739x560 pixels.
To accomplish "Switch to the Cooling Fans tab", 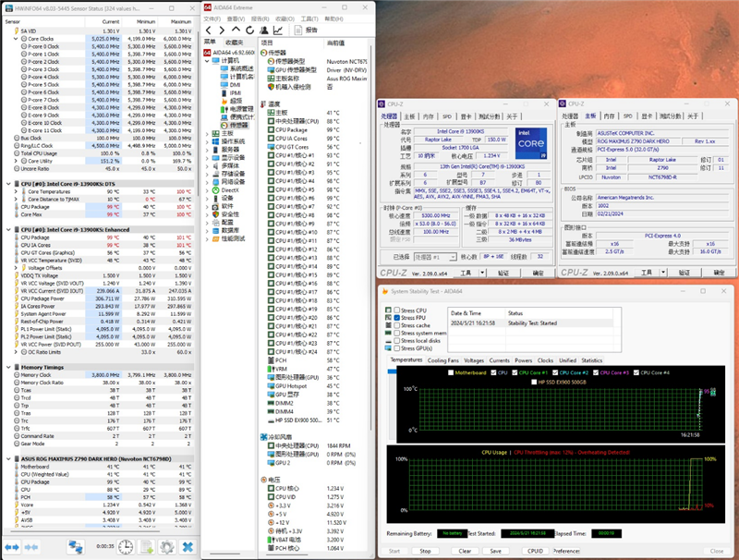I will point(442,360).
